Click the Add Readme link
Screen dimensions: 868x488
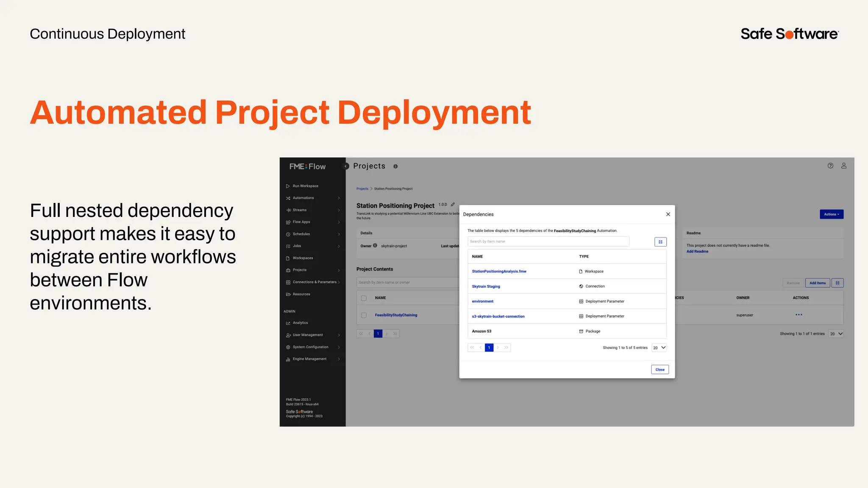pos(697,252)
